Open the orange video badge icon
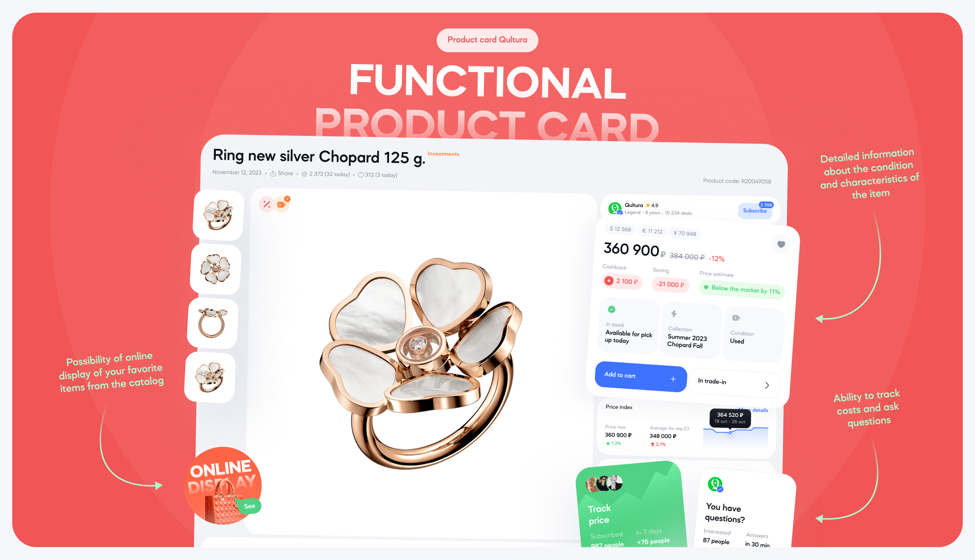The height and width of the screenshot is (560, 975). coord(282,205)
